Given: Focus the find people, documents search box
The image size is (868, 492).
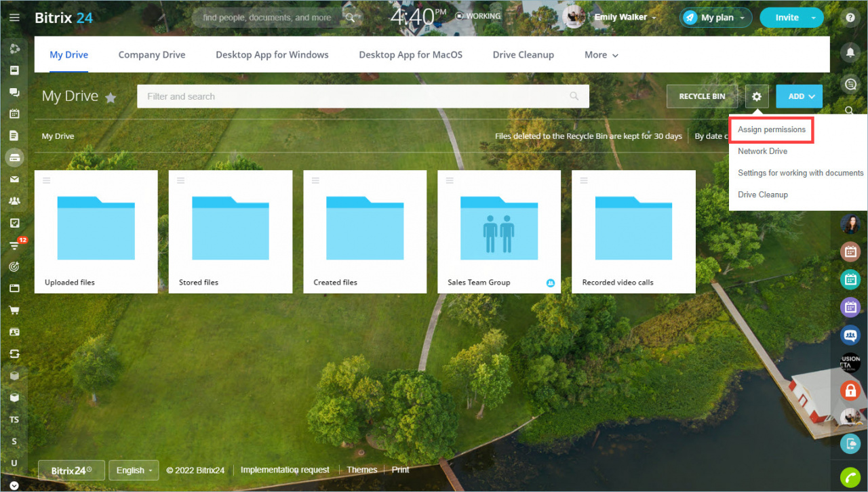Looking at the screenshot, I should (275, 18).
